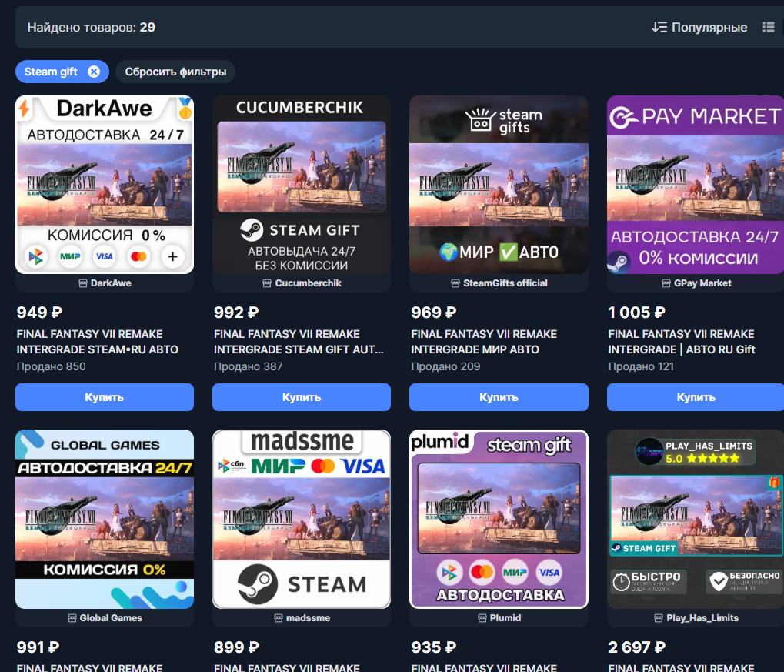Viewport: 784px width, 672px height.
Task: Click the МИР icon on DarkAwe card
Action: coord(71,256)
